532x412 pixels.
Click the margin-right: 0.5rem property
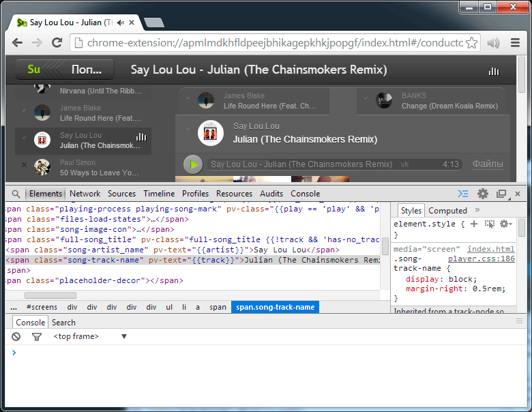tap(456, 289)
